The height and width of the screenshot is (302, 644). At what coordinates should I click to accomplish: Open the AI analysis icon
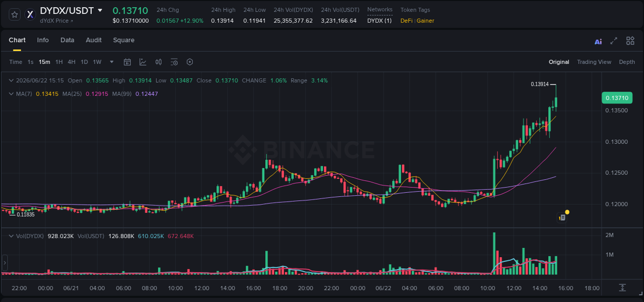(598, 41)
